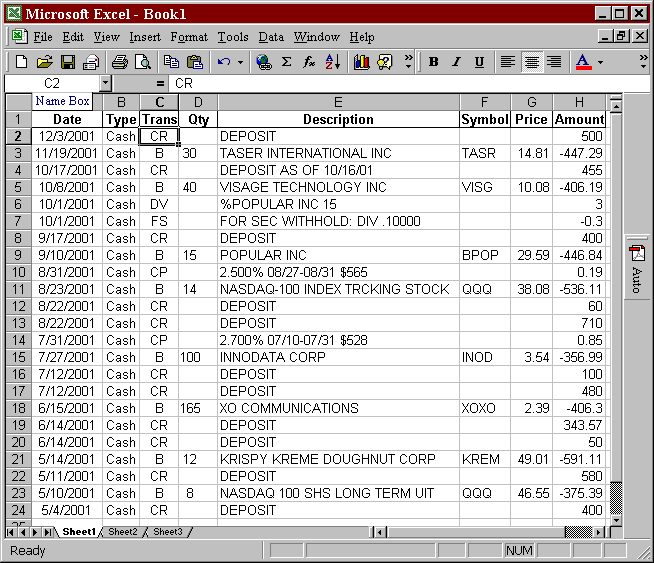Toggle Underline formatting
This screenshot has width=654, height=563.
[x=479, y=62]
